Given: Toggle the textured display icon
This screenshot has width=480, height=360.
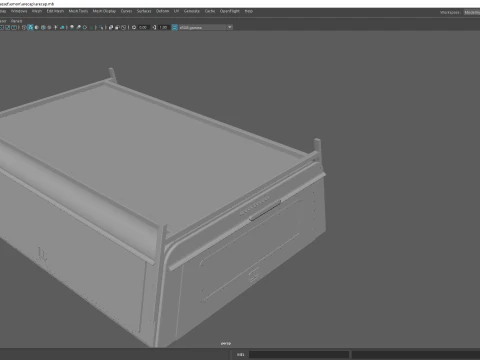Looking at the screenshot, I should click(x=49, y=27).
